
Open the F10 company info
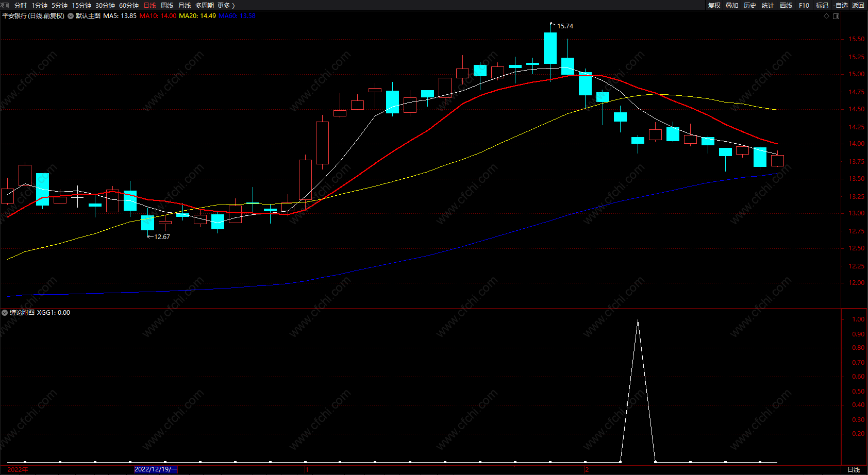(804, 6)
